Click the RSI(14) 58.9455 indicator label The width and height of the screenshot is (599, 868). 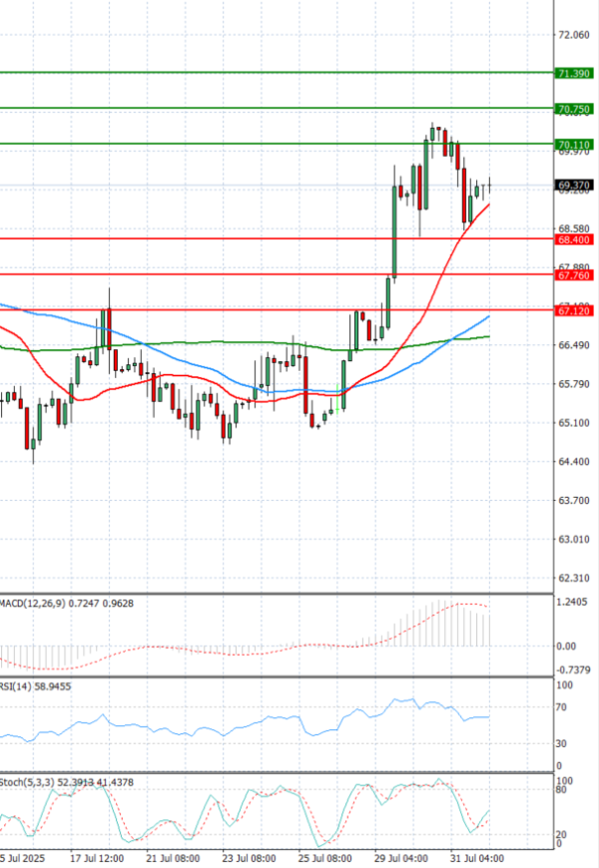[36, 686]
